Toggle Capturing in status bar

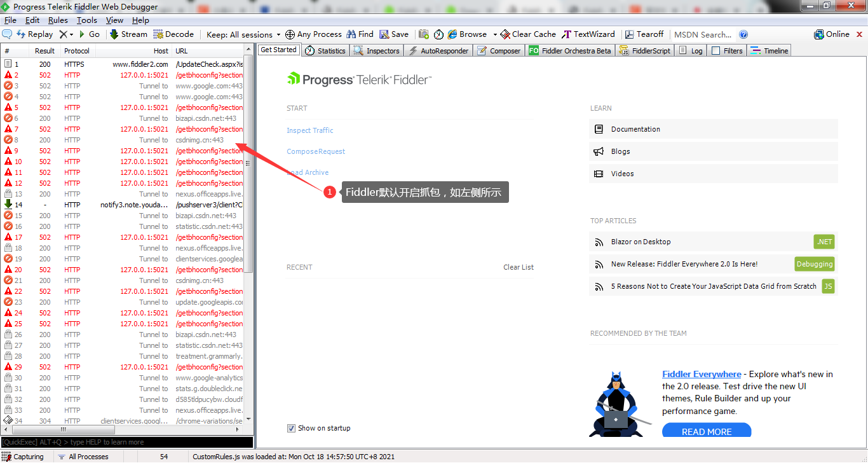click(x=23, y=457)
